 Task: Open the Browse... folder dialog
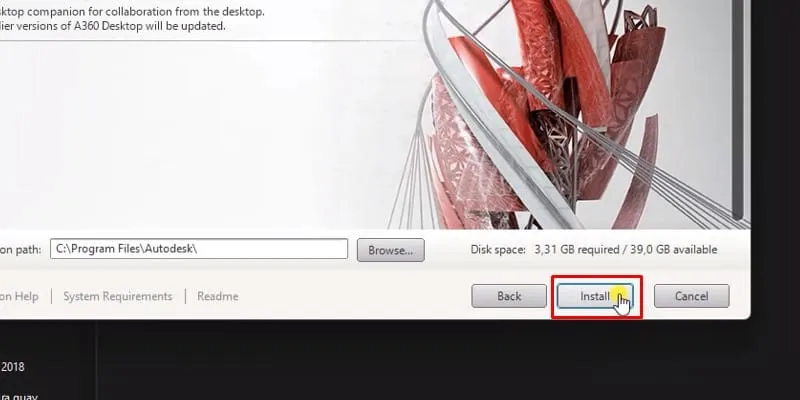390,250
